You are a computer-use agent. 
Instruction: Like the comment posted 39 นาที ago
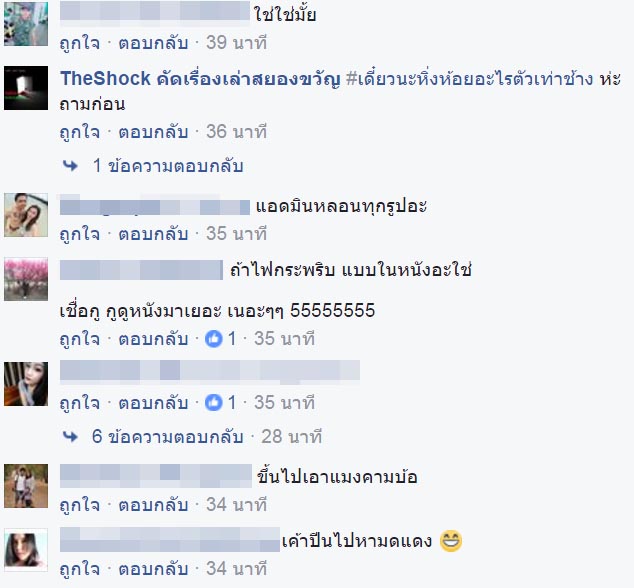pyautogui.click(x=80, y=43)
